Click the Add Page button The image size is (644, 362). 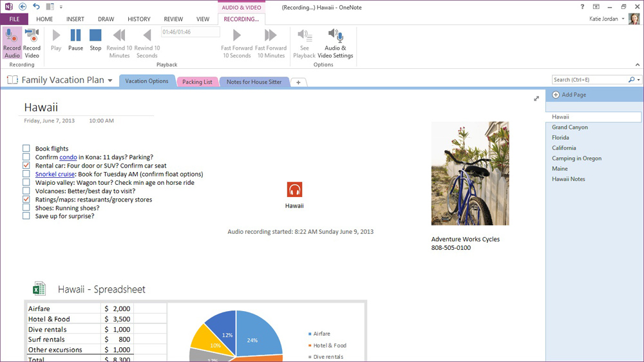[569, 95]
